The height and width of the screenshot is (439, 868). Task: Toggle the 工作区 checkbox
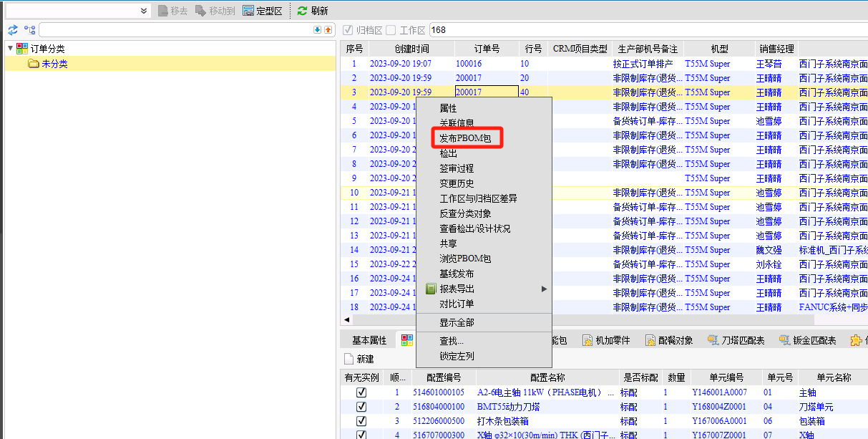click(391, 30)
